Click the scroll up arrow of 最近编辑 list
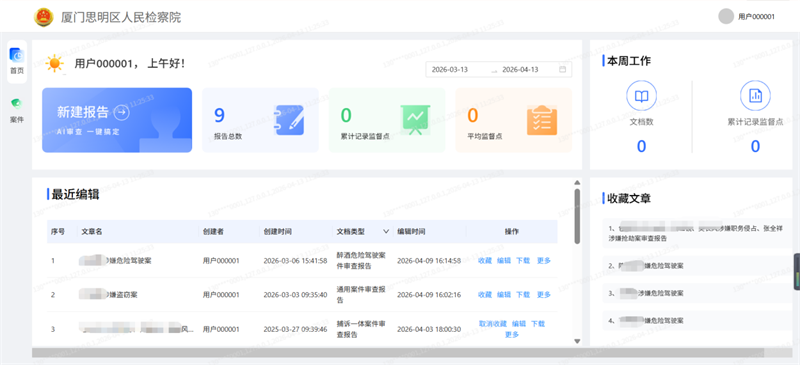Image resolution: width=800 pixels, height=365 pixels. tap(577, 182)
